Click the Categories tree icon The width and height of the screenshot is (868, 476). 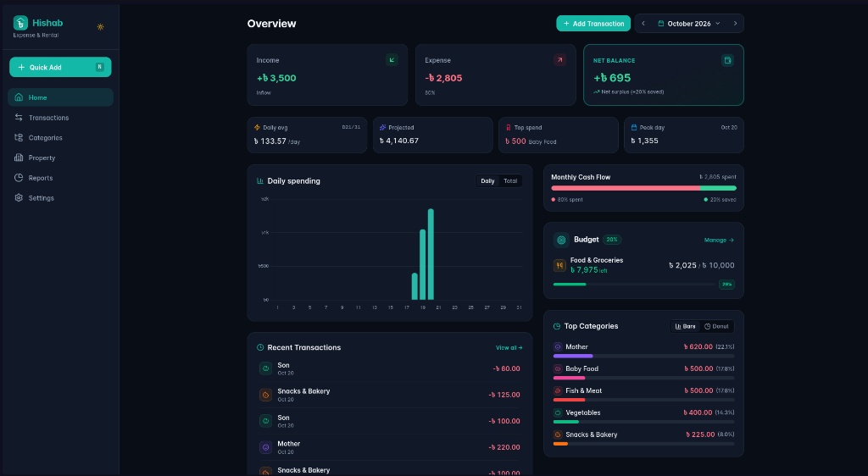pos(19,138)
